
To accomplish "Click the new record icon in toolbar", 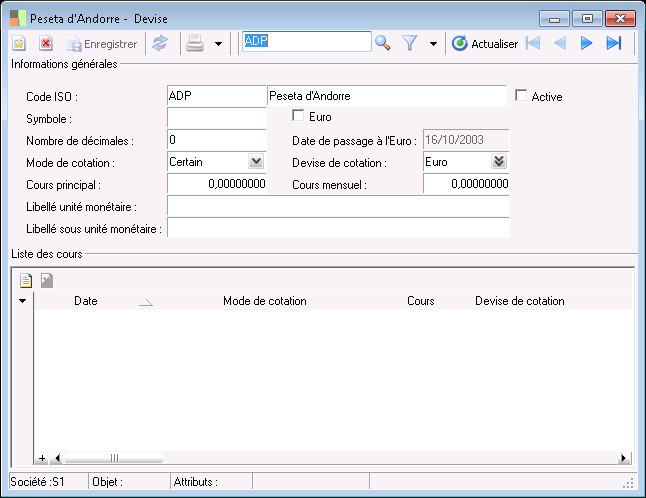I will [19, 43].
